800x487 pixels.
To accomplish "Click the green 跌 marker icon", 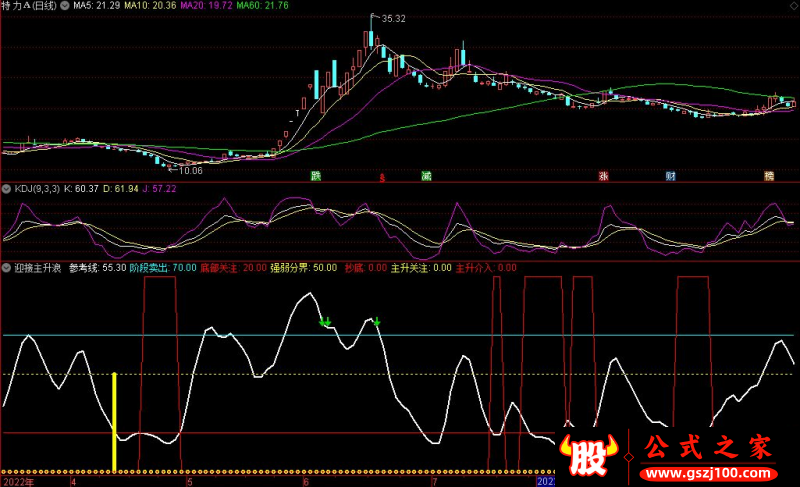I will coord(317,176).
